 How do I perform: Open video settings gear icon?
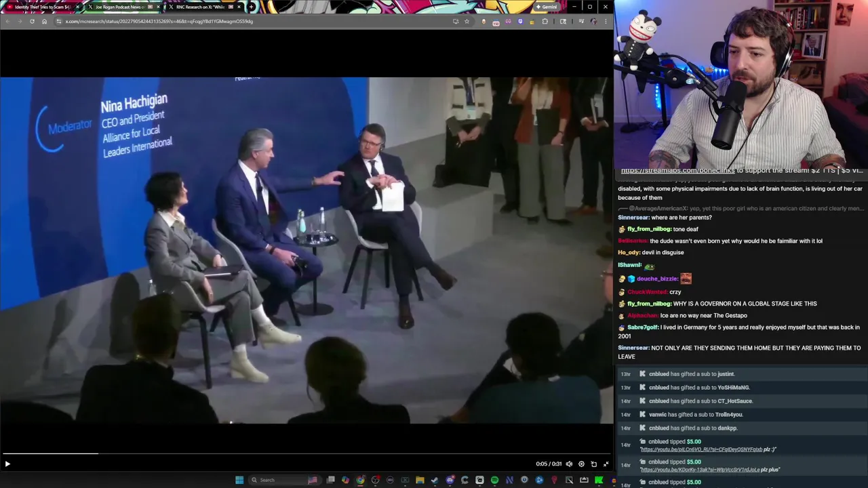click(581, 464)
